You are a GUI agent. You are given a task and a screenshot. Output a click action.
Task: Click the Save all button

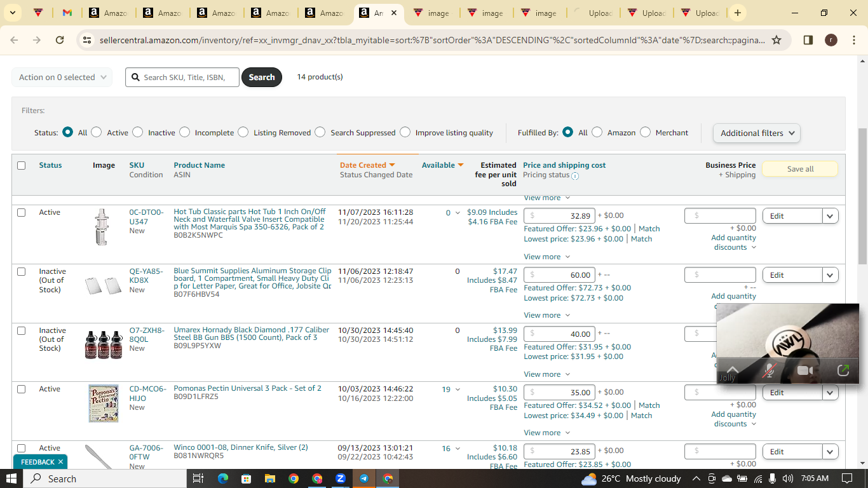800,169
